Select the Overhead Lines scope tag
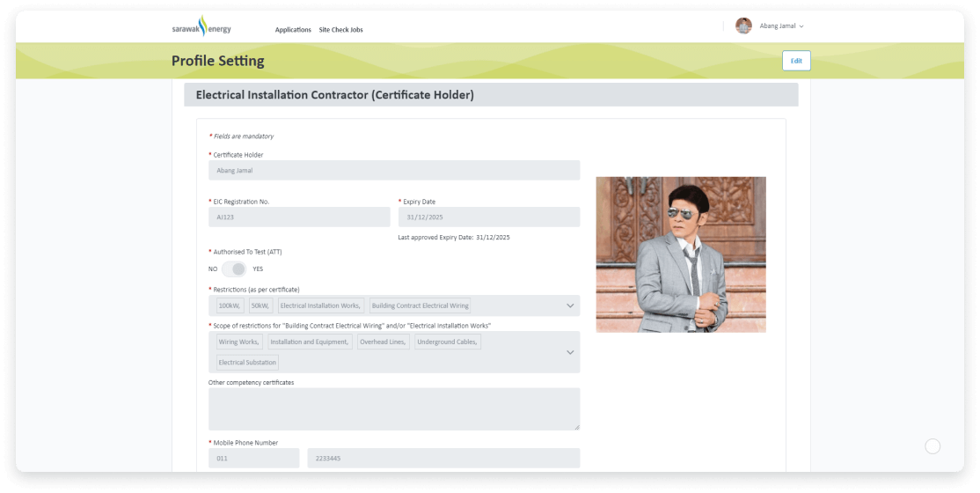This screenshot has height=493, width=980. 384,342
